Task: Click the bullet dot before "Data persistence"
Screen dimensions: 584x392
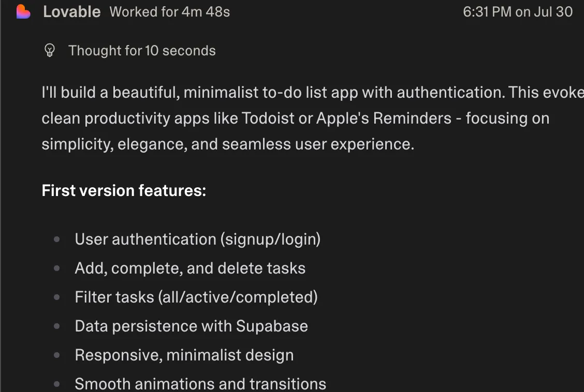Action: coord(56,326)
